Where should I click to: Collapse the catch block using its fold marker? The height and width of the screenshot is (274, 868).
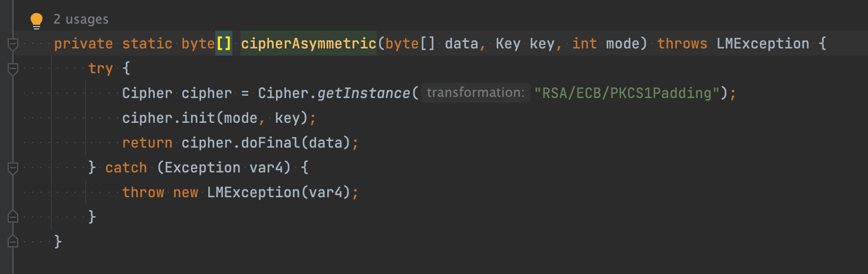point(13,168)
